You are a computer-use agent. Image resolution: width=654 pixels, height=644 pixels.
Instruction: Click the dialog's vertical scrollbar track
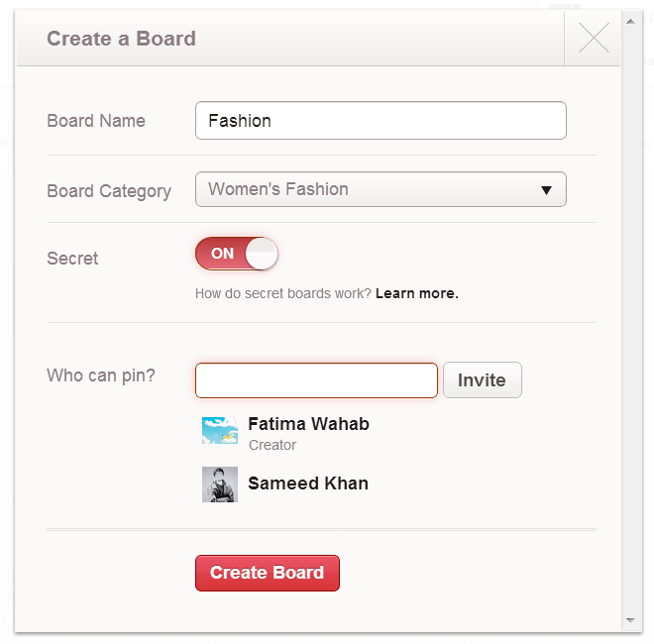tap(630, 320)
